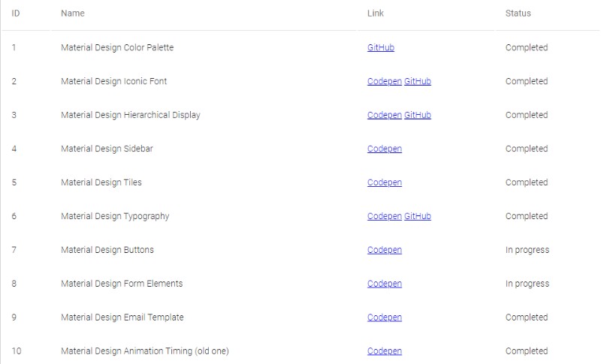Open Codepen link for Material Design Tiles
The width and height of the screenshot is (601, 364).
point(385,182)
